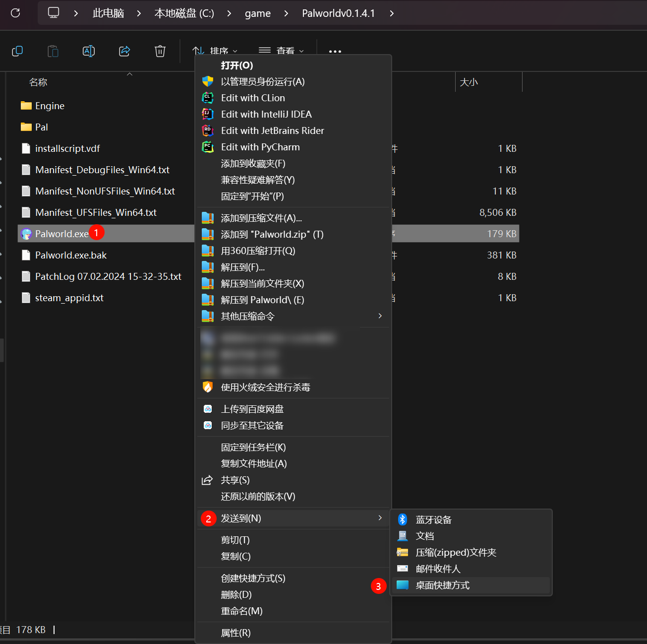Select steam_appid.txt file
The height and width of the screenshot is (644, 647).
[69, 298]
